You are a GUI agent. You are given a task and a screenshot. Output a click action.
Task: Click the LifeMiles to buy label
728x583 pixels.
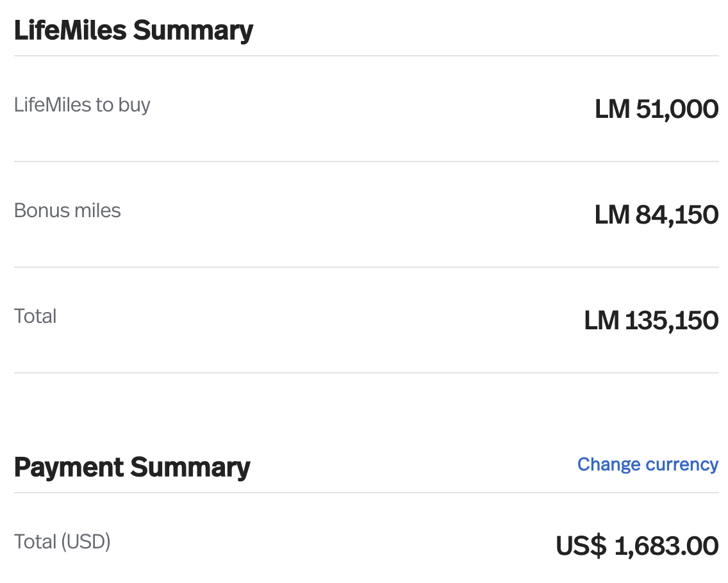[x=82, y=105]
